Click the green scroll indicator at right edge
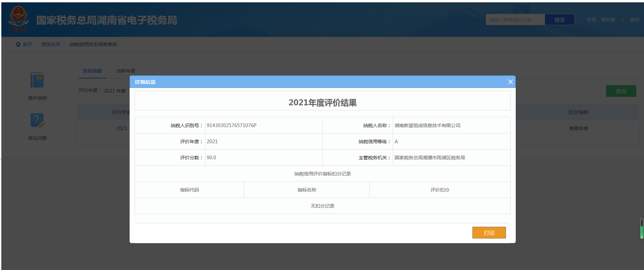This screenshot has width=644, height=270. (x=641, y=231)
